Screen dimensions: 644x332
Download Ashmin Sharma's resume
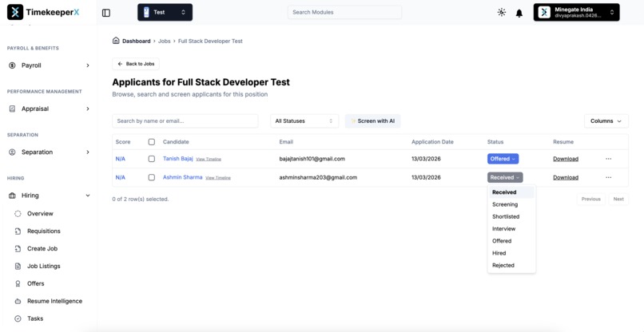click(566, 177)
